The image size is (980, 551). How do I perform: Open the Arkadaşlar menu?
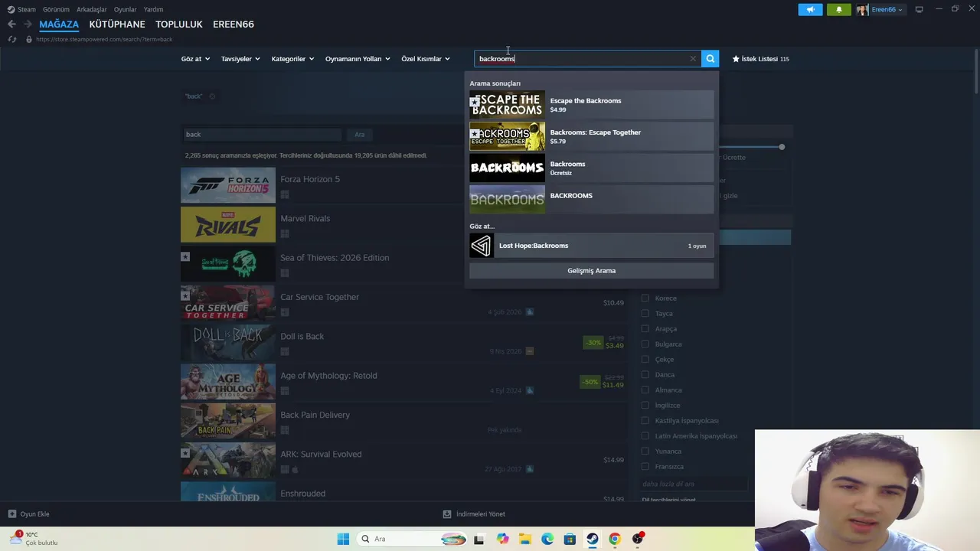click(92, 9)
